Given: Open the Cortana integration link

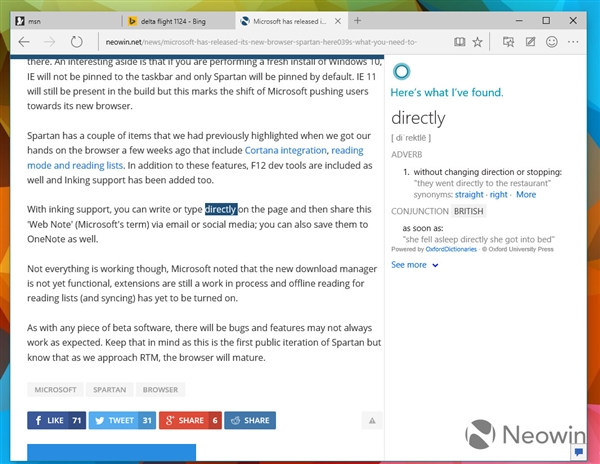Looking at the screenshot, I should [285, 150].
